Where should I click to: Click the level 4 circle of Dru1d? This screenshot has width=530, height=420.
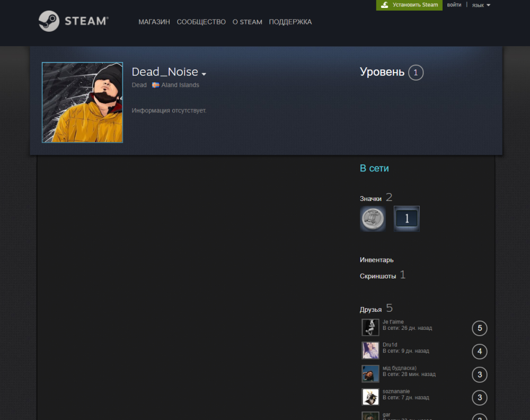[x=480, y=352]
